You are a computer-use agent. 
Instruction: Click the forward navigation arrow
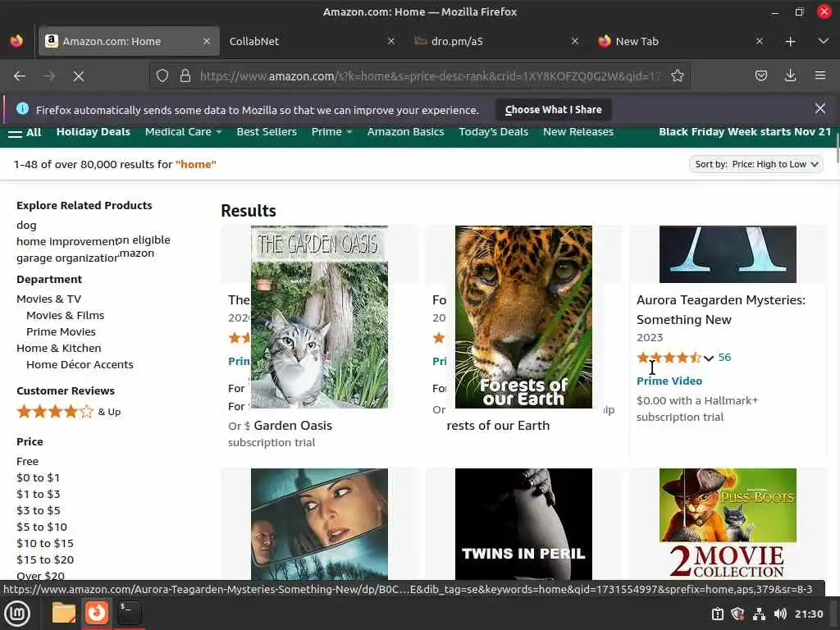tap(49, 76)
